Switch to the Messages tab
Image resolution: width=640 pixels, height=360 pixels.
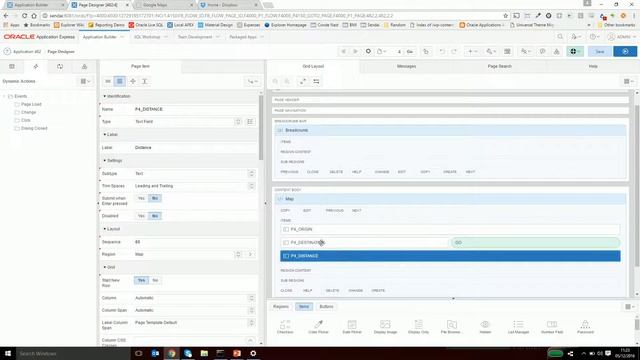406,66
